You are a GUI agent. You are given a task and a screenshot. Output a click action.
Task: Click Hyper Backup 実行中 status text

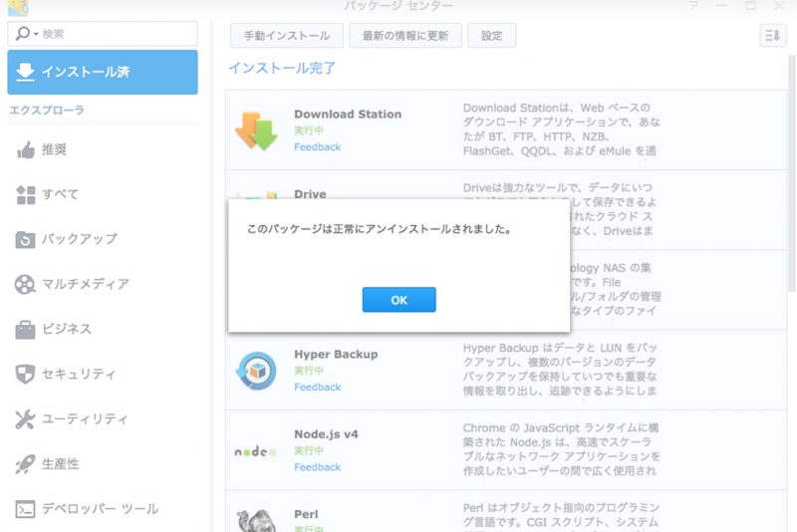point(309,371)
